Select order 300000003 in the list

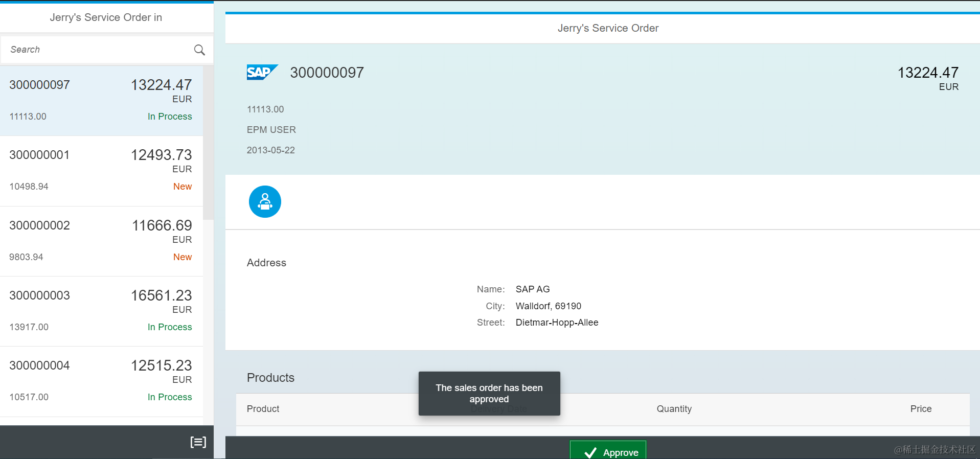click(101, 311)
